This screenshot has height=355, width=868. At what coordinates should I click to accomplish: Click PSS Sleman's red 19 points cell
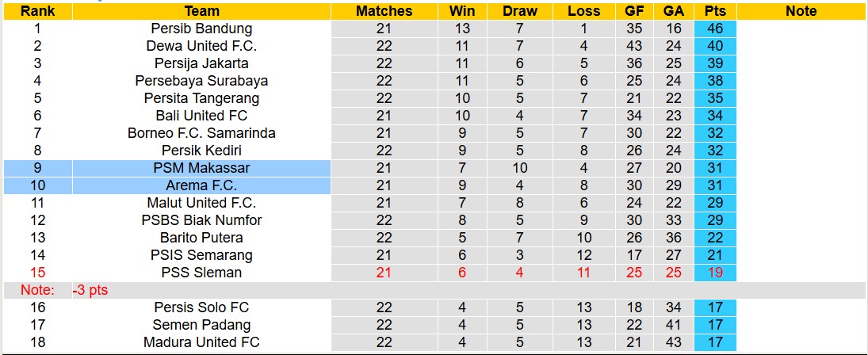pos(716,273)
